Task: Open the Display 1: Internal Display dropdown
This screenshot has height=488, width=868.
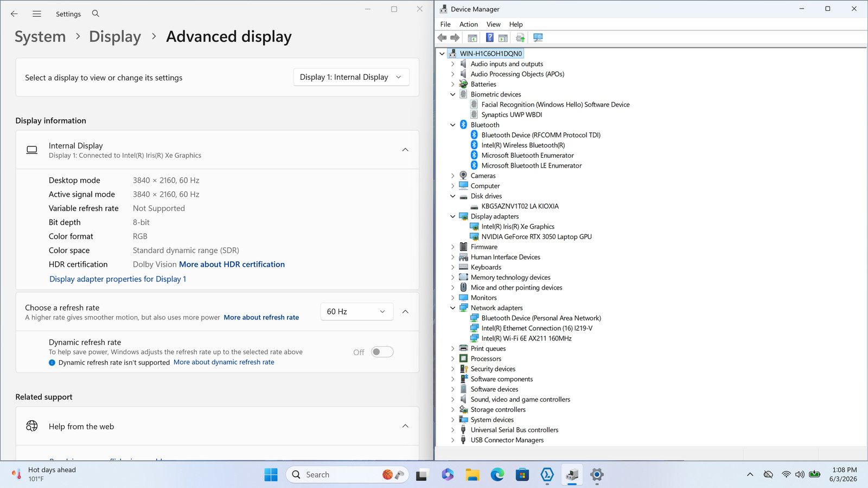Action: (x=351, y=77)
